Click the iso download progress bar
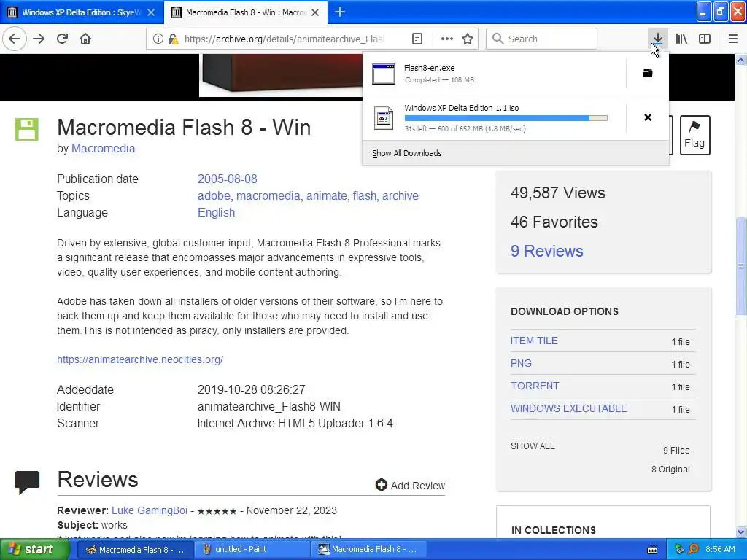The image size is (747, 560). click(506, 118)
